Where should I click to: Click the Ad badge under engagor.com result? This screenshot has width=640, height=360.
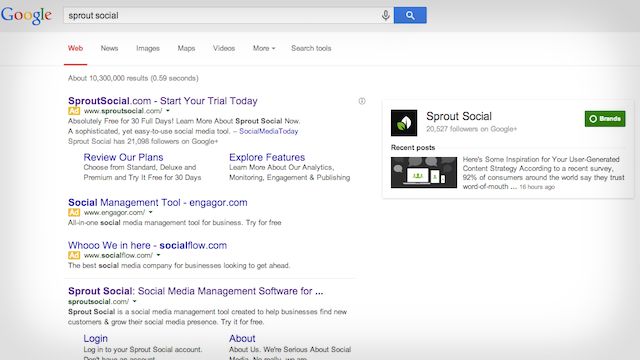tap(74, 213)
